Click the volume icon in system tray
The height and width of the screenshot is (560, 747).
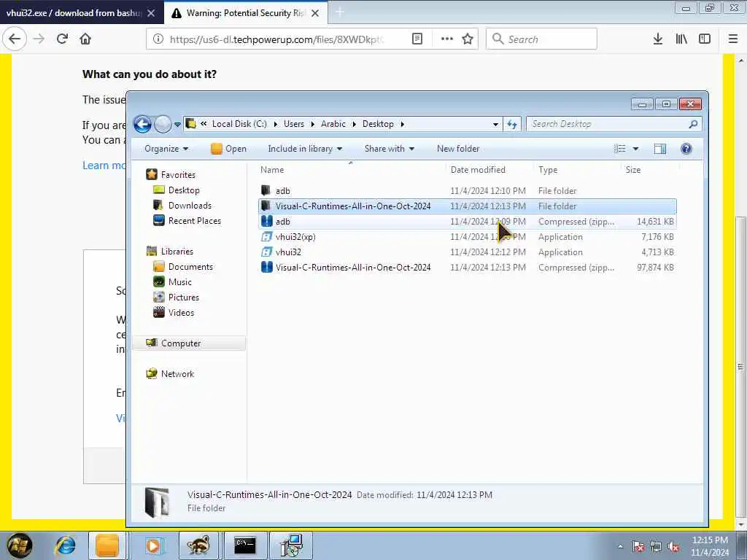[x=673, y=547]
